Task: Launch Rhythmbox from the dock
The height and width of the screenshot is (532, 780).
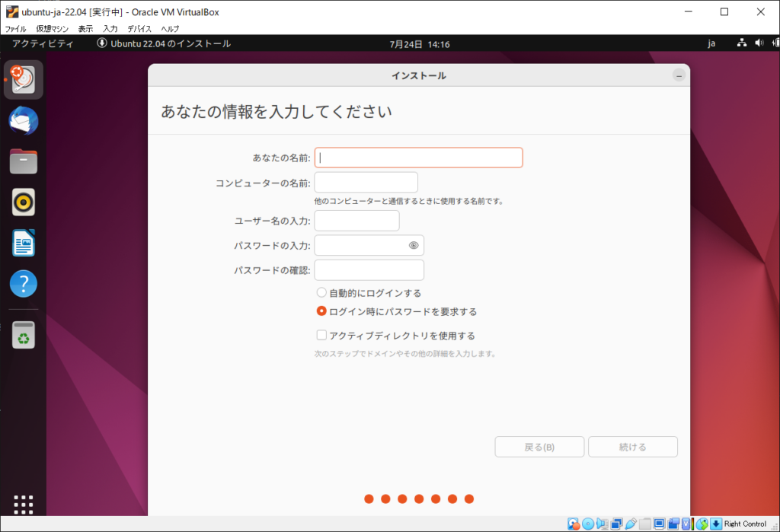Action: [x=24, y=202]
